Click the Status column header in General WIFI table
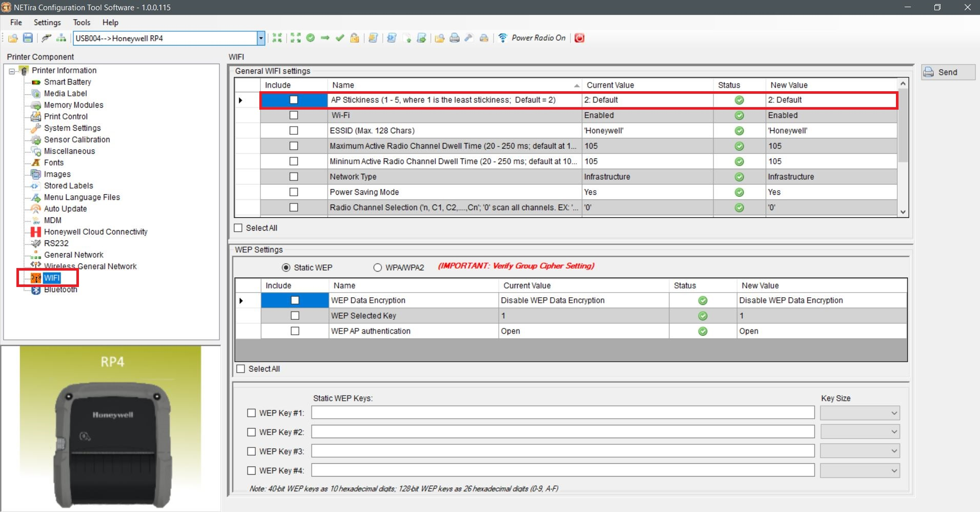Image resolution: width=980 pixels, height=512 pixels. tap(740, 85)
